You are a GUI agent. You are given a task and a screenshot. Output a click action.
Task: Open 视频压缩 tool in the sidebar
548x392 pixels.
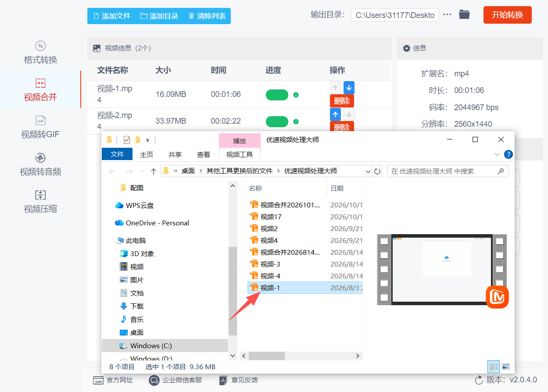40,202
